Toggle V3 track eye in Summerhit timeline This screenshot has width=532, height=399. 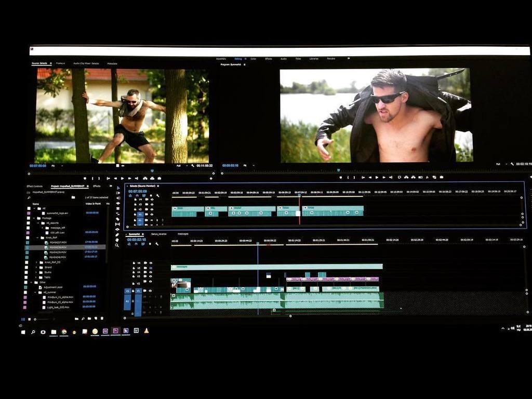click(151, 276)
